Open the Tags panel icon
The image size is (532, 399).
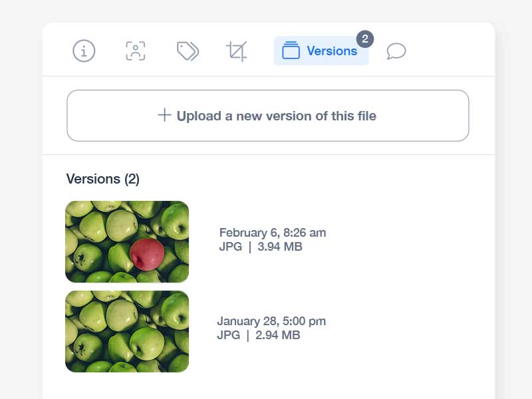pos(188,51)
